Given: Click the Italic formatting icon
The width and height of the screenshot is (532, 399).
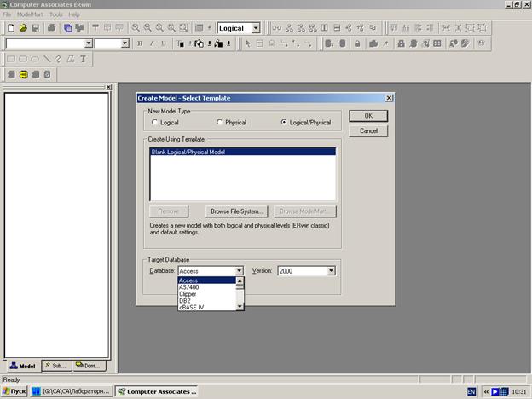Looking at the screenshot, I should click(152, 43).
